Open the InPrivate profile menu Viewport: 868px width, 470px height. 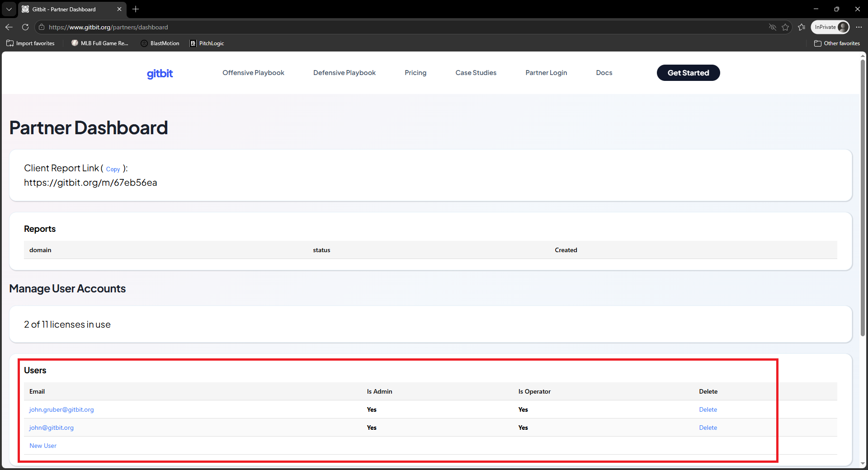pos(830,27)
